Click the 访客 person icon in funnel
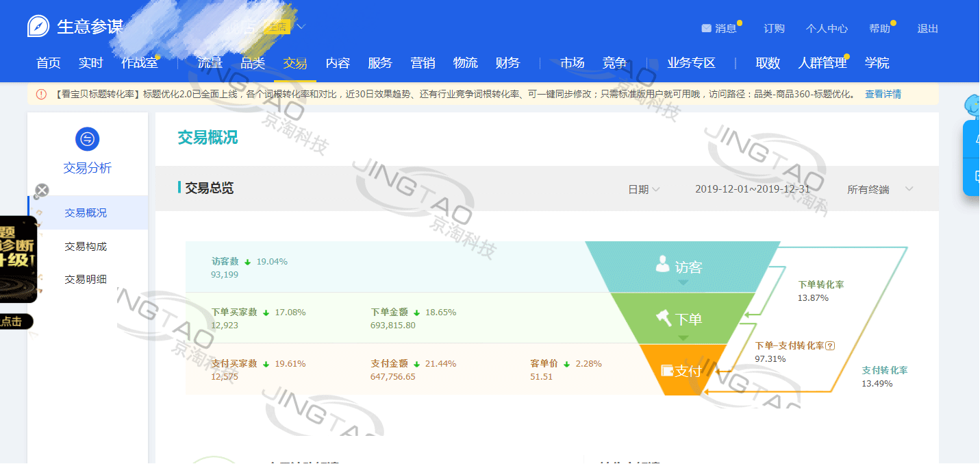The height and width of the screenshot is (464, 980). [662, 265]
